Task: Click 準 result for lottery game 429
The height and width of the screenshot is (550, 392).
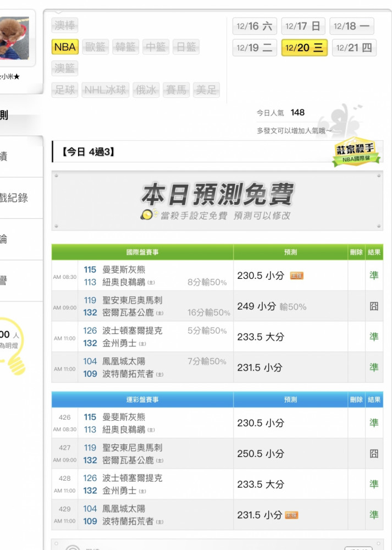Action: coord(374,515)
